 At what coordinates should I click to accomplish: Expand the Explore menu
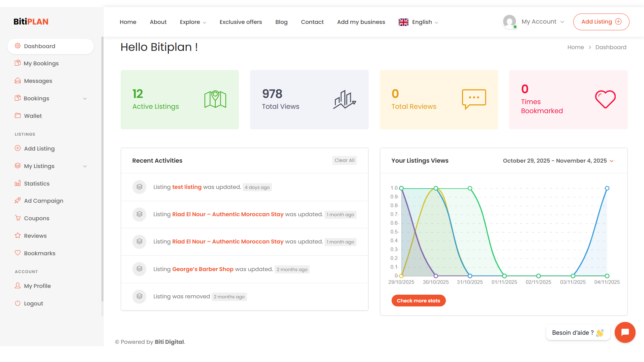[193, 22]
